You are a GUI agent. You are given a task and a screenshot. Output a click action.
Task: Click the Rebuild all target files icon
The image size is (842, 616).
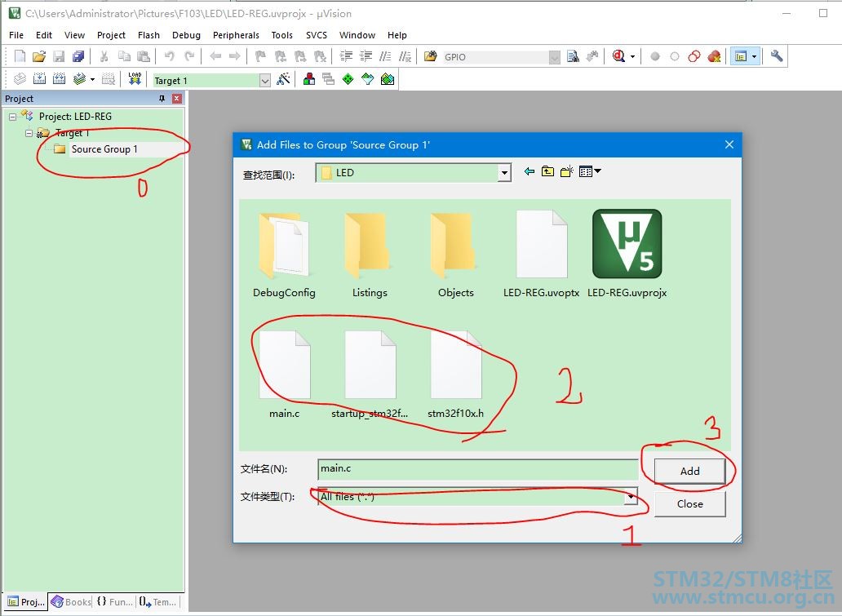59,79
